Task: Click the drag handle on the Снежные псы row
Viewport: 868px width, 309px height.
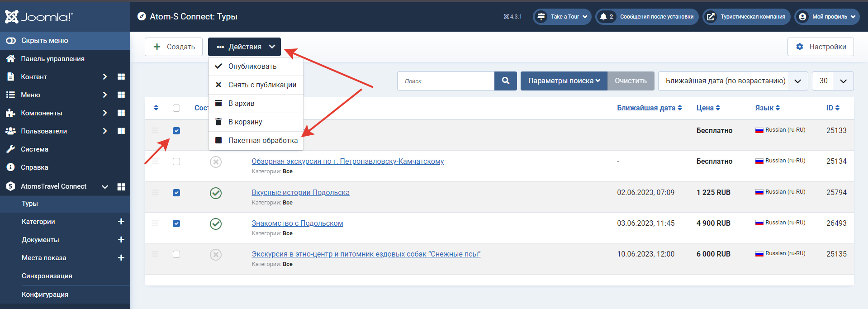Action: pos(155,254)
